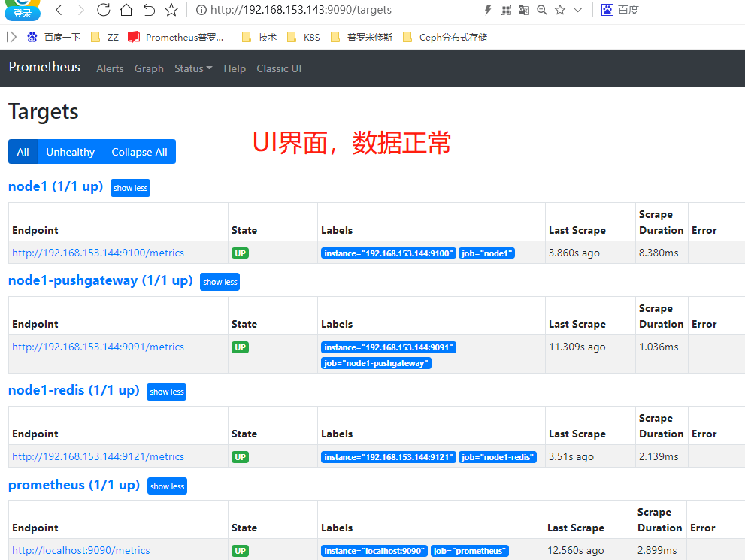The image size is (745, 560).
Task: Click the Collapse All button
Action: pos(139,152)
